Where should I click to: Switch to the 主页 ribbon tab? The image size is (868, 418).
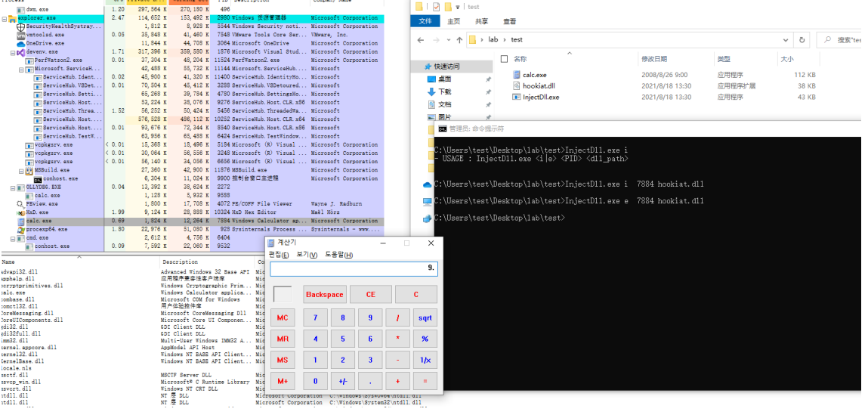[x=453, y=21]
